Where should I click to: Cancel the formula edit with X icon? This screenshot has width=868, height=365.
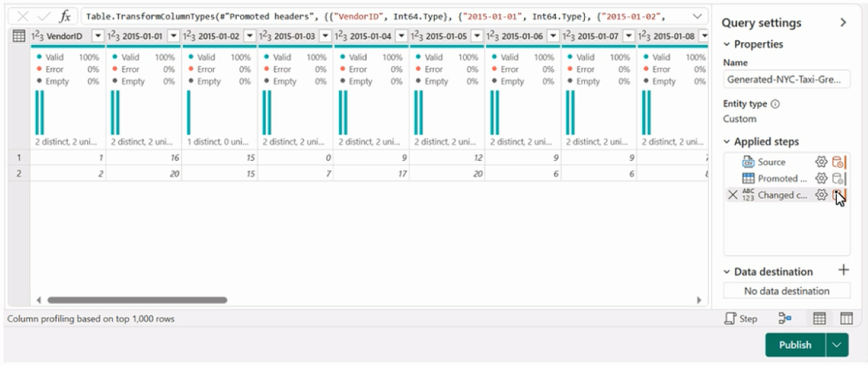(22, 17)
